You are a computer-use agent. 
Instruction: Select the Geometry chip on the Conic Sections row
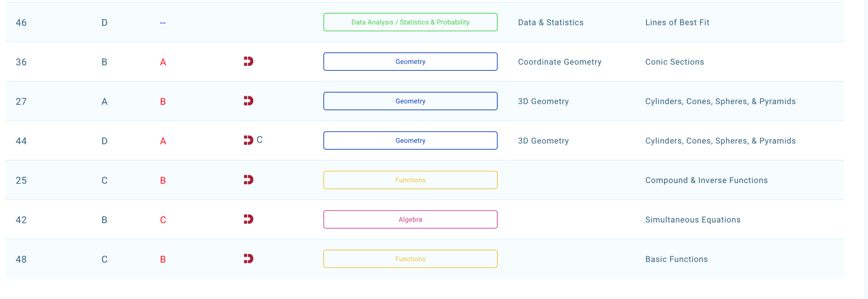[410, 61]
